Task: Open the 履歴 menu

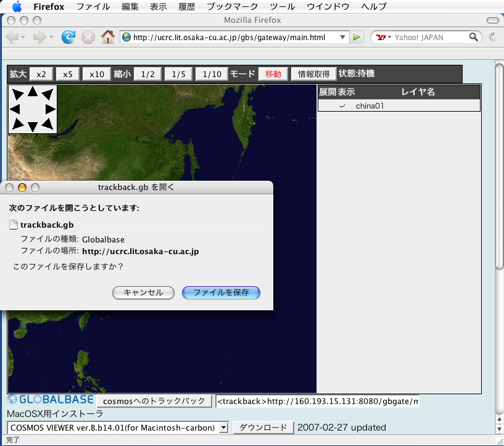Action: (x=187, y=6)
